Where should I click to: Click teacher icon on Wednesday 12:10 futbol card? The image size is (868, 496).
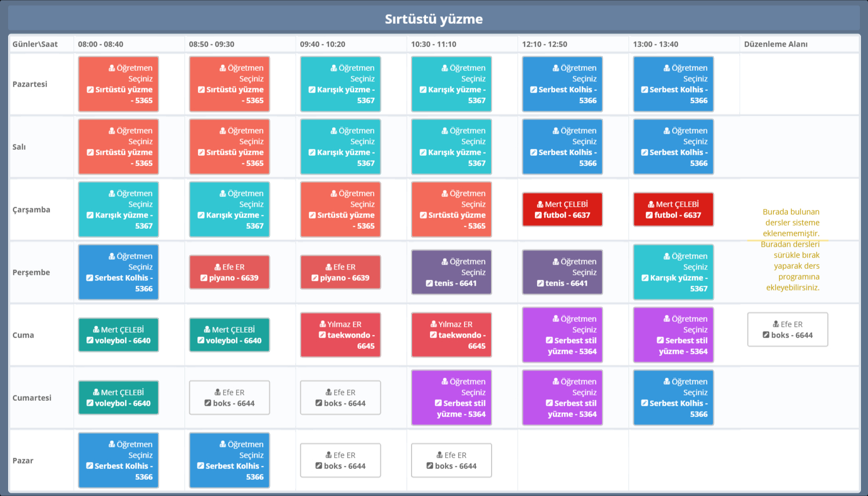click(540, 204)
